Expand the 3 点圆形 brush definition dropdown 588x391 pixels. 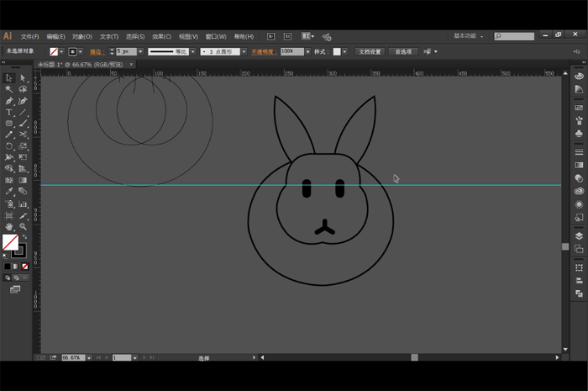(x=244, y=51)
